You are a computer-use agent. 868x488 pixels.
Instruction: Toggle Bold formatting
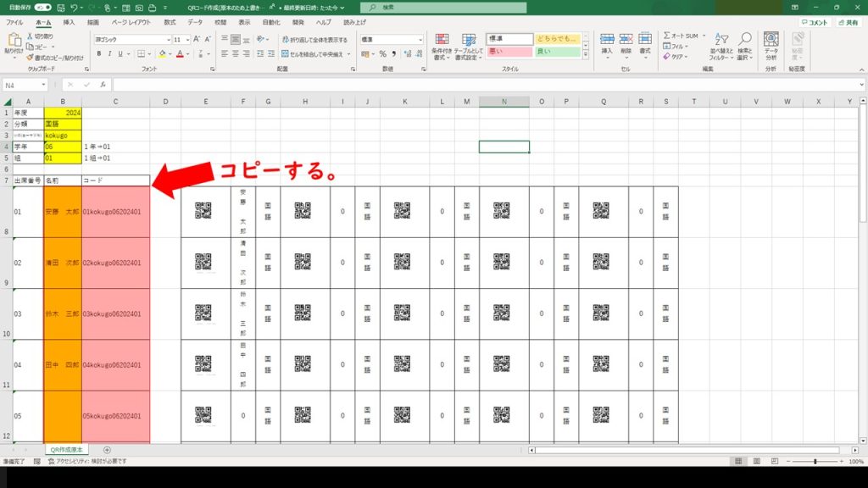(x=98, y=54)
